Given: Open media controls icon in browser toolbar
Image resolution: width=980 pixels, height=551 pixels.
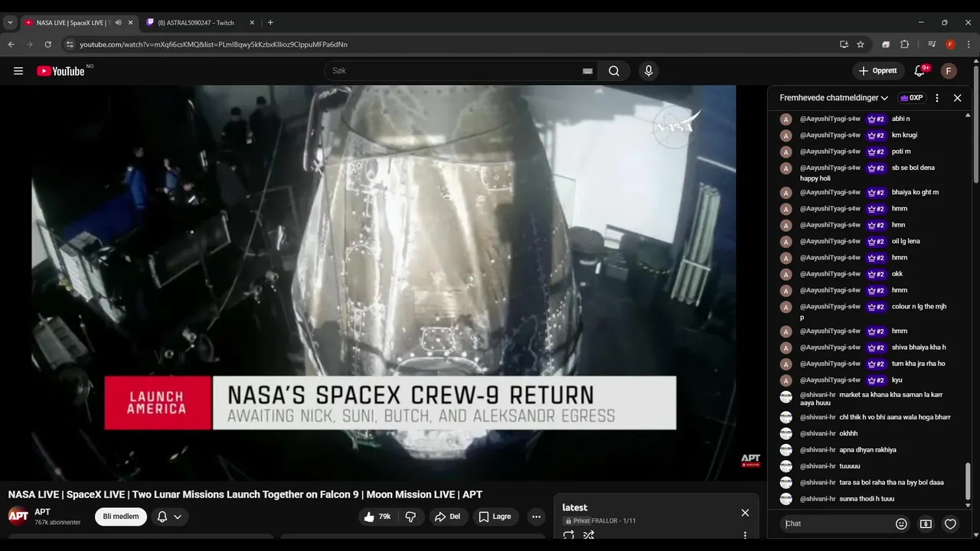Looking at the screenshot, I should click(932, 44).
